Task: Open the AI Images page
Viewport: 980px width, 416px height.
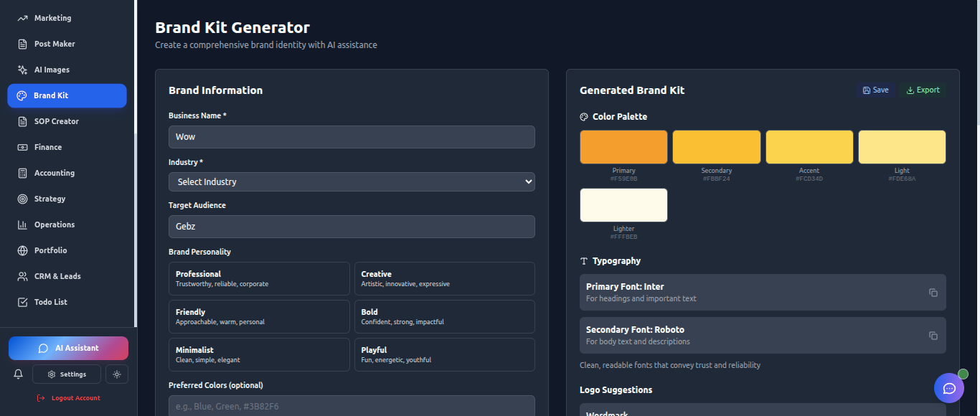Action: click(x=67, y=70)
